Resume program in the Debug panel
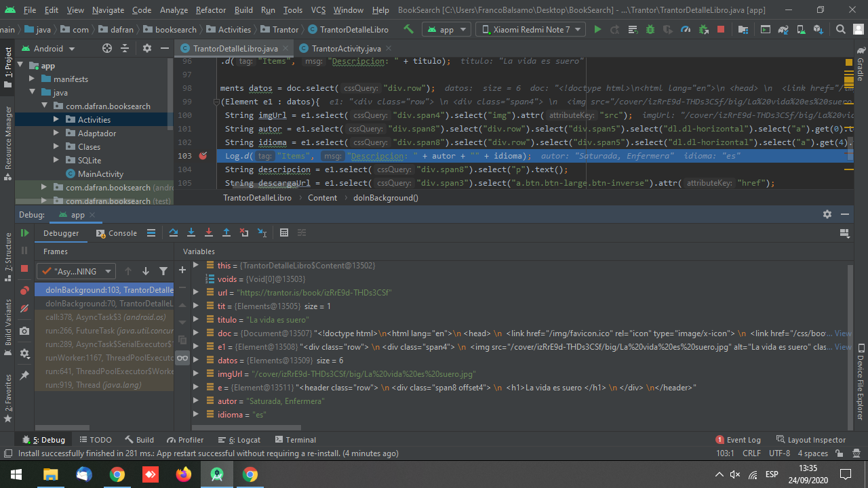 [24, 232]
